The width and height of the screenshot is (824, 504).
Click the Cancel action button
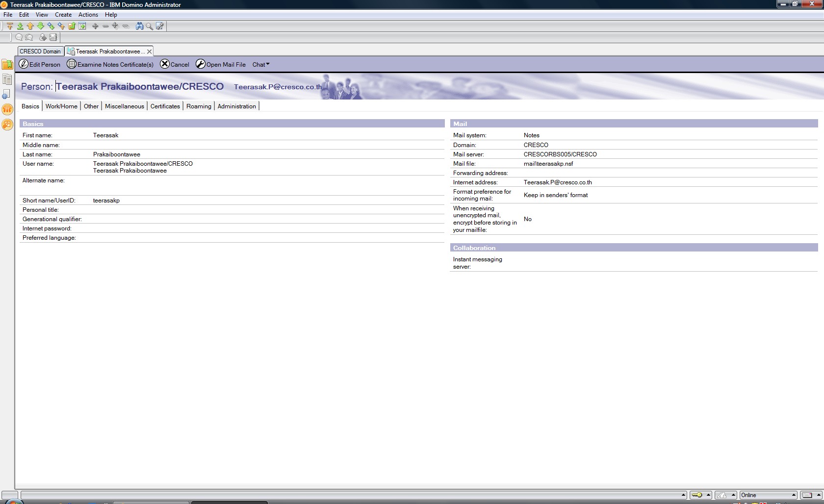coord(175,64)
